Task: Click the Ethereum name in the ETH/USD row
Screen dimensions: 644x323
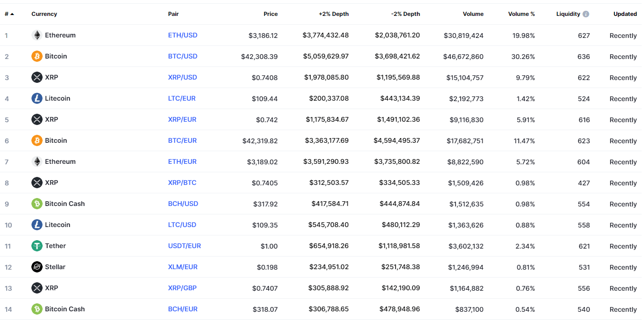Action: 60,35
